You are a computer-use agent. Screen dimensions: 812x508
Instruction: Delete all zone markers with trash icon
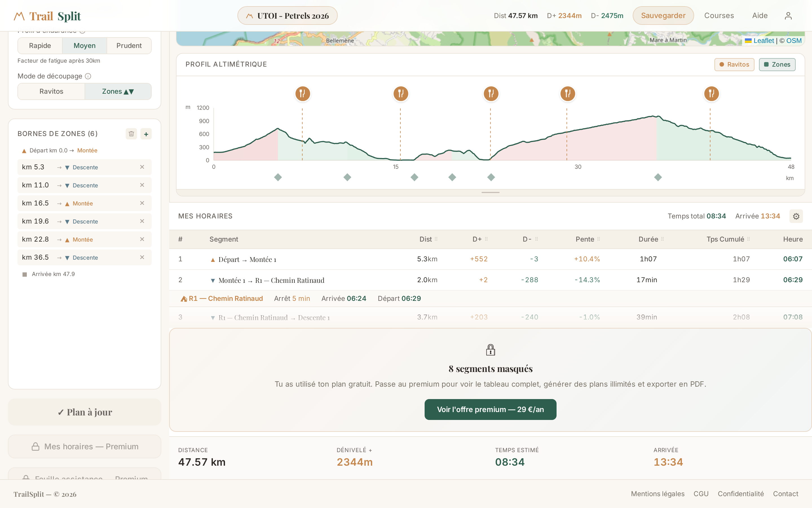(x=131, y=134)
